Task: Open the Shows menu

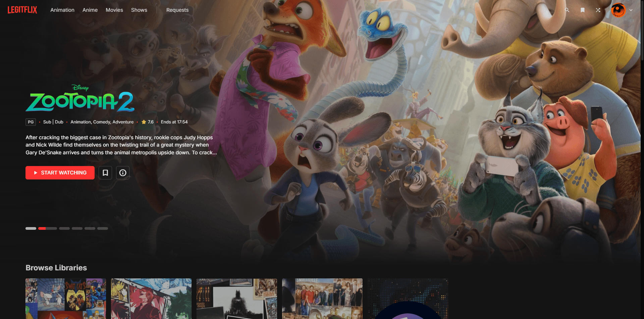Action: [139, 10]
